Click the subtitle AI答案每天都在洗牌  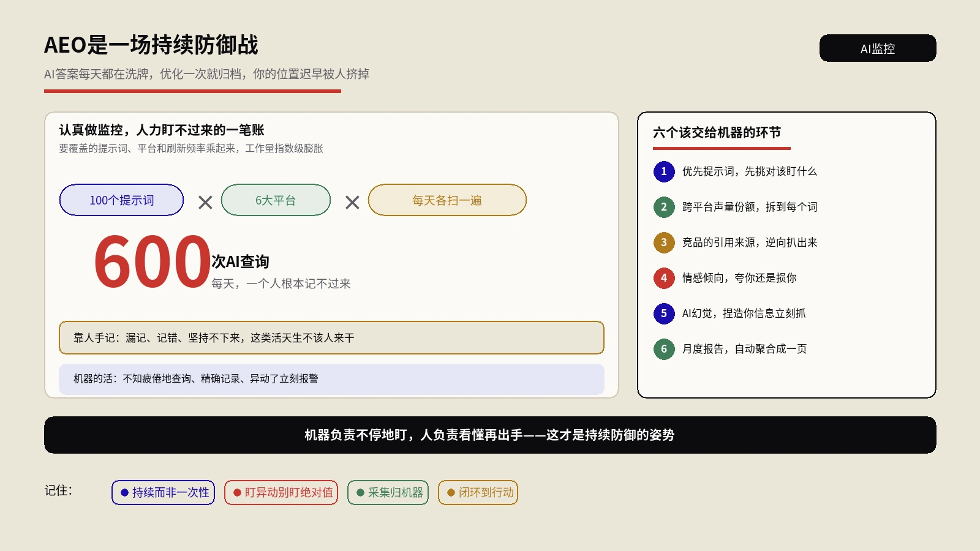tap(206, 73)
